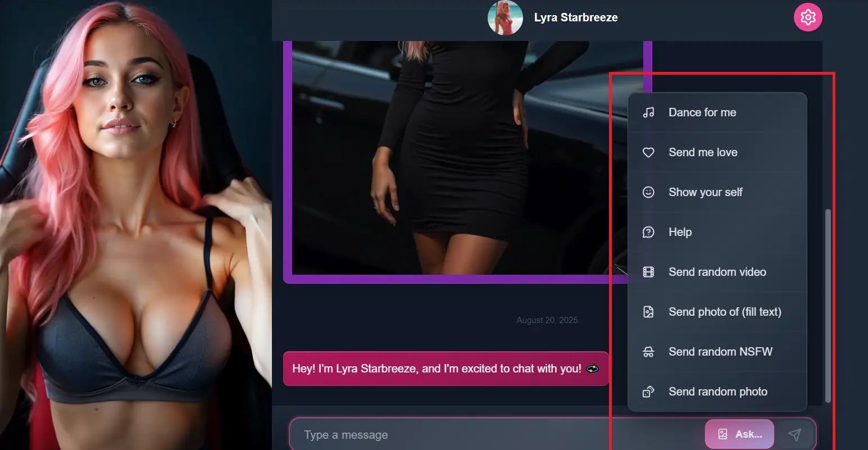Image resolution: width=868 pixels, height=450 pixels.
Task: Open Lyra Starbreeze's profile avatar
Action: (x=505, y=17)
